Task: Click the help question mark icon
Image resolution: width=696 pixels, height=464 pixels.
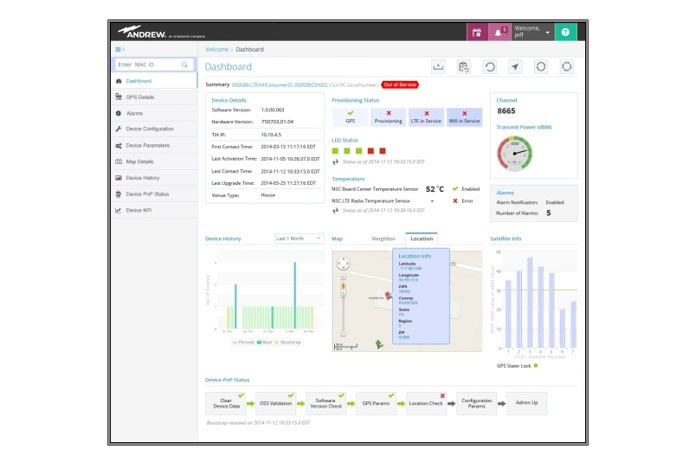Action: [x=566, y=31]
